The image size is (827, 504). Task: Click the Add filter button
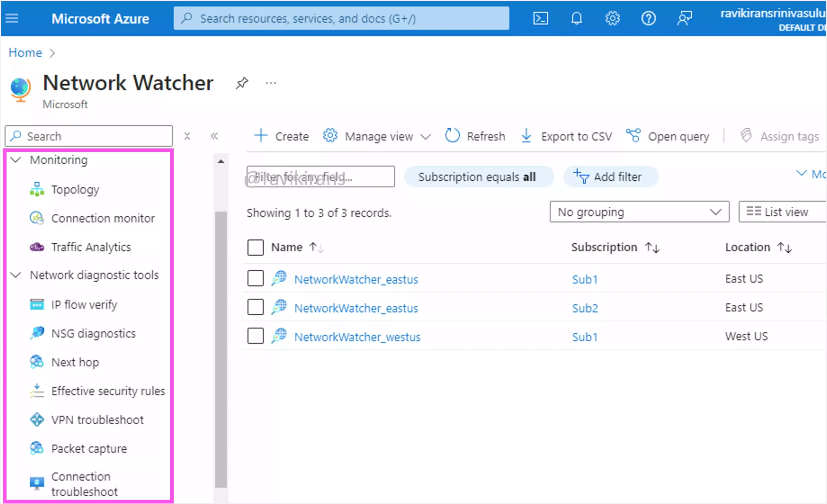pyautogui.click(x=610, y=176)
